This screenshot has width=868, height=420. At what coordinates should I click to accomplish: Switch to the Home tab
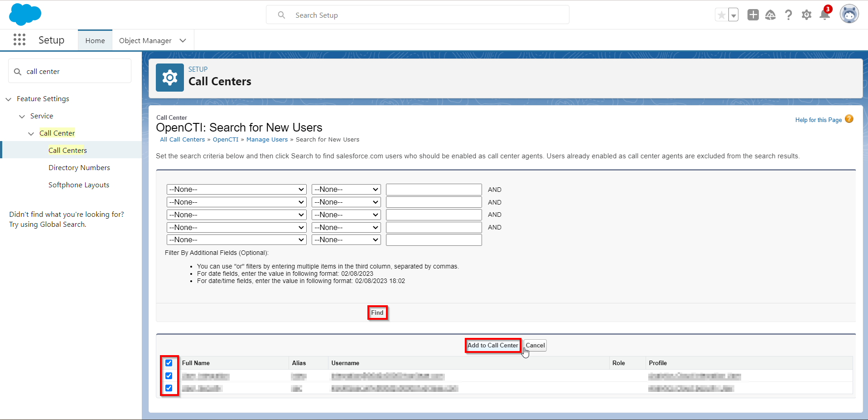click(95, 40)
